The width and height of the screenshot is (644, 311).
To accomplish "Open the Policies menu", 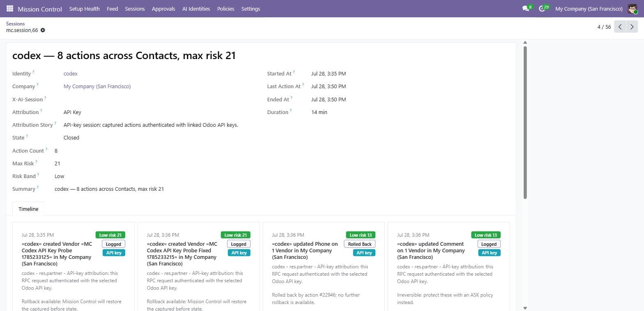I will [x=226, y=9].
